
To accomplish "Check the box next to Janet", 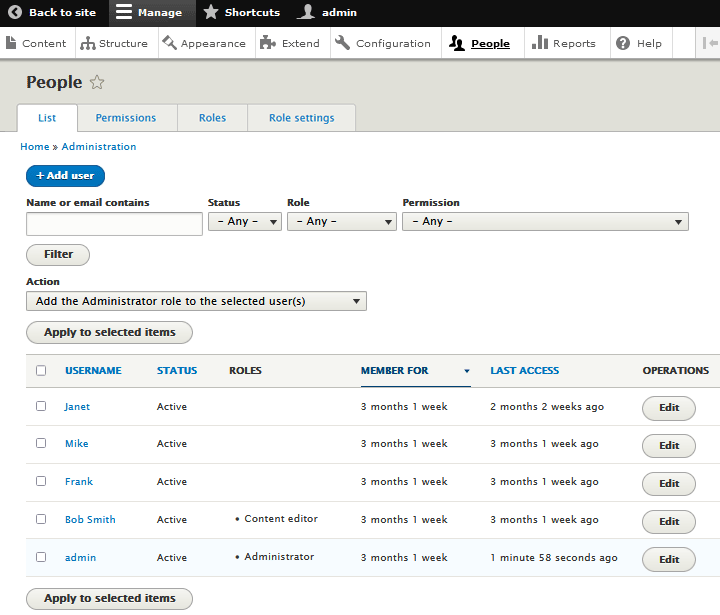I will pos(41,406).
